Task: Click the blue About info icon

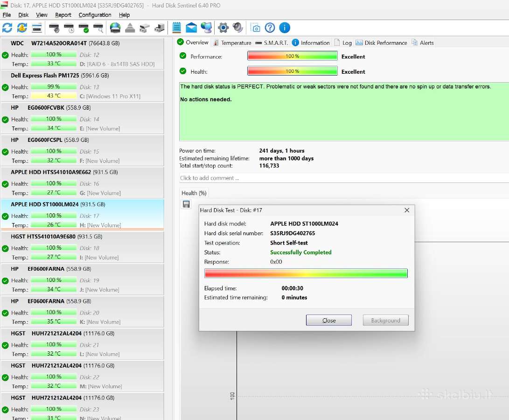Action: (x=285, y=28)
